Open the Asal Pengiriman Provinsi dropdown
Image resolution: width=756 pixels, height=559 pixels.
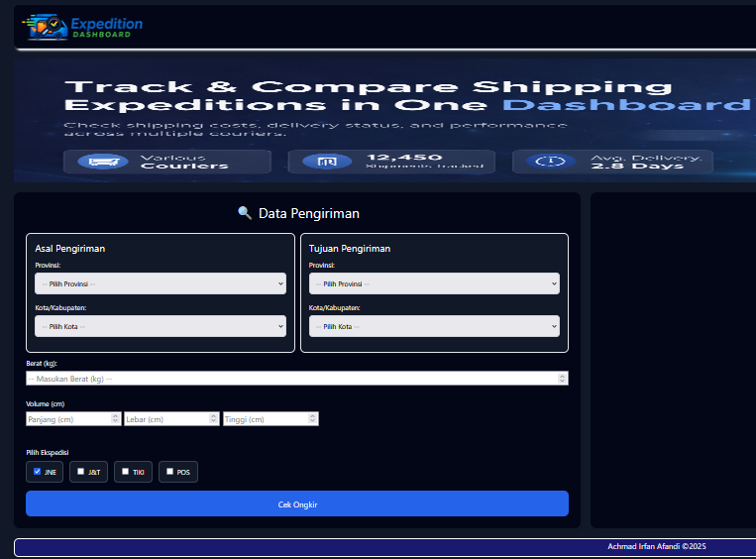(161, 283)
